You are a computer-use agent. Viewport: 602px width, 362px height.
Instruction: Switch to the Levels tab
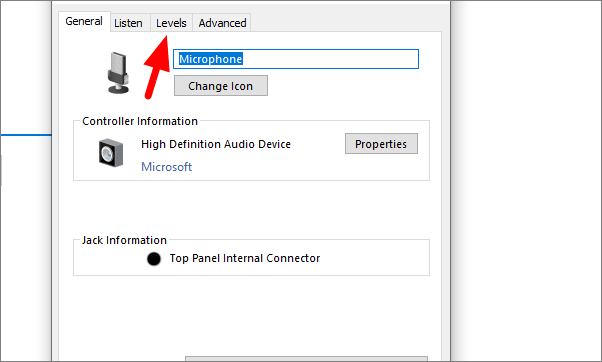pos(171,23)
